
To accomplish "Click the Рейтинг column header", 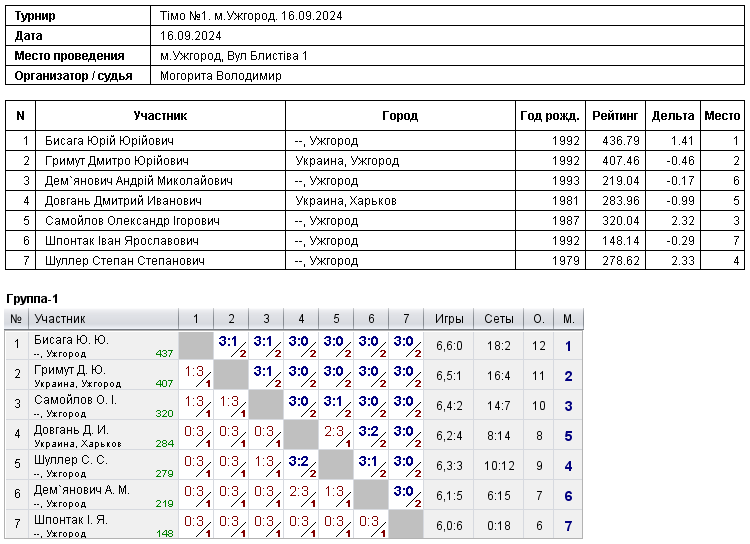I will 615,116.
